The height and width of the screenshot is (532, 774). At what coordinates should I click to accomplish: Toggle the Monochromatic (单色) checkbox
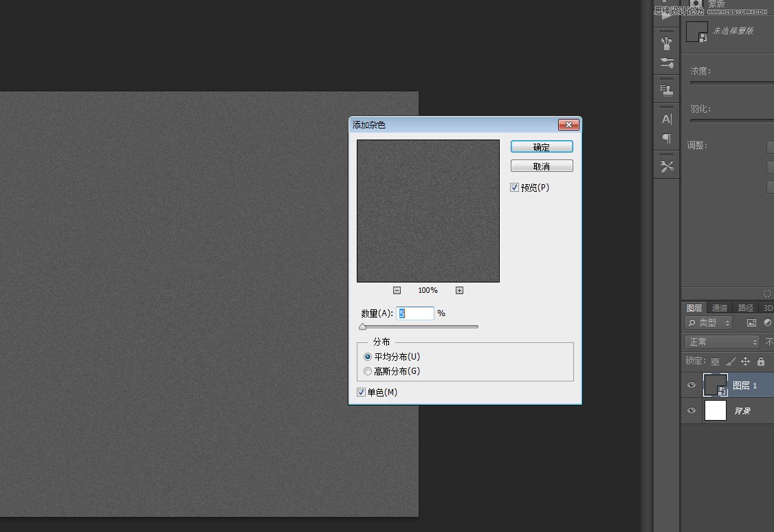click(362, 392)
